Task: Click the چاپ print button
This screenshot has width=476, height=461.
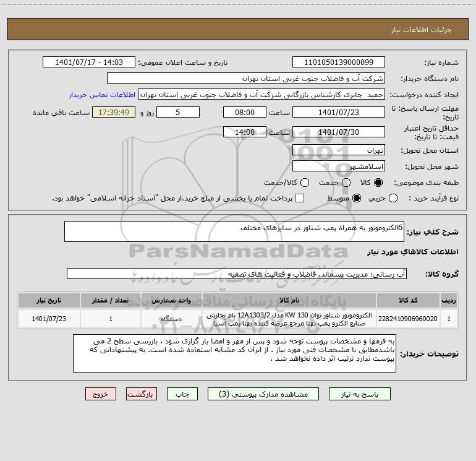Action: pos(182,394)
